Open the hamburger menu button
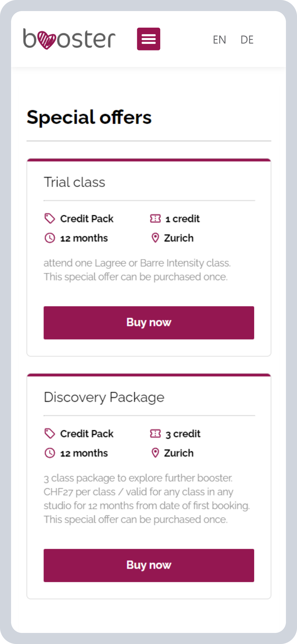This screenshot has height=644, width=297. click(148, 39)
